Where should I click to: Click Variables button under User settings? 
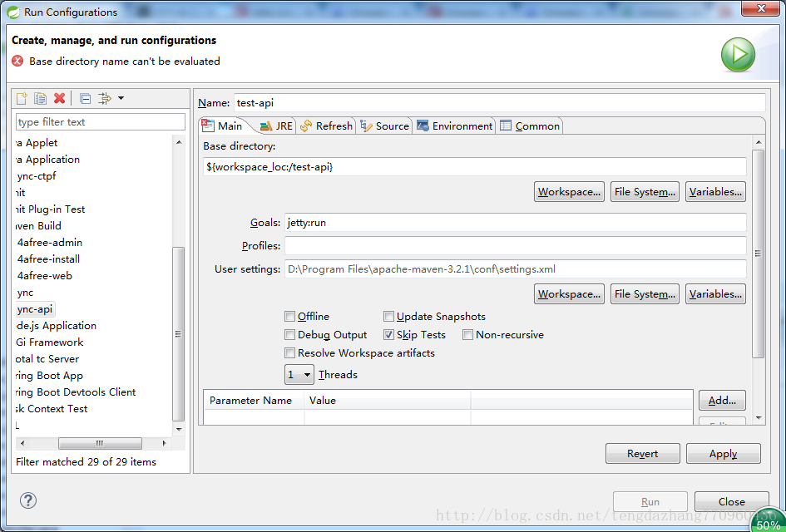coord(715,294)
